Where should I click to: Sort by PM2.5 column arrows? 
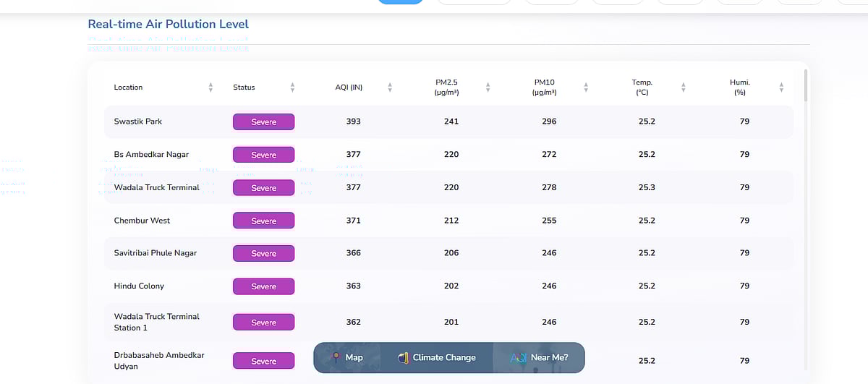(488, 88)
